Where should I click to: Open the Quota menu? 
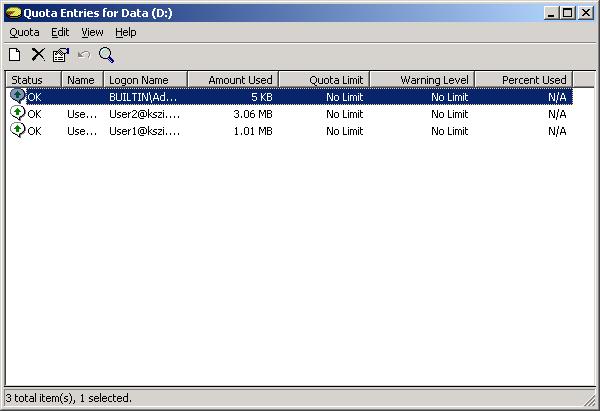pyautogui.click(x=24, y=32)
